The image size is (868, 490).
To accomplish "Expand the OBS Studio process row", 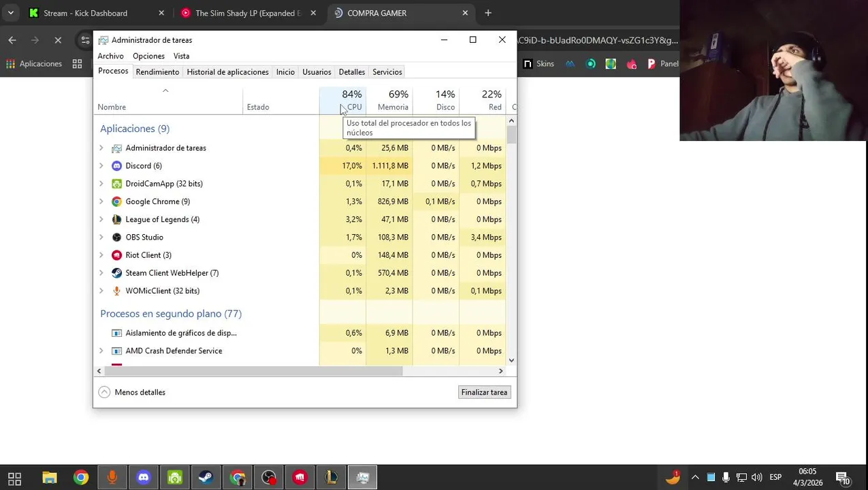I will click(x=101, y=238).
